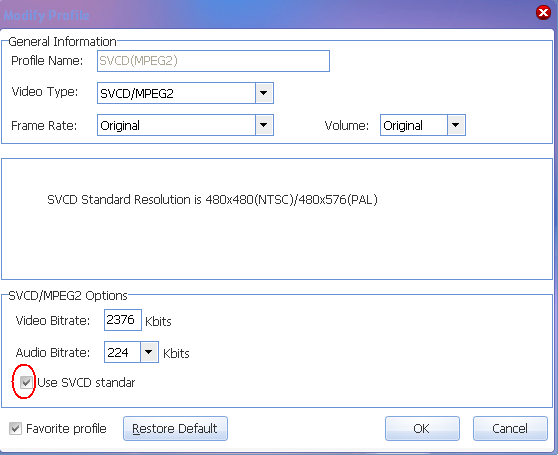This screenshot has height=455, width=558.
Task: Click the SVCD/MPEG2 Options group label
Action: point(68,296)
